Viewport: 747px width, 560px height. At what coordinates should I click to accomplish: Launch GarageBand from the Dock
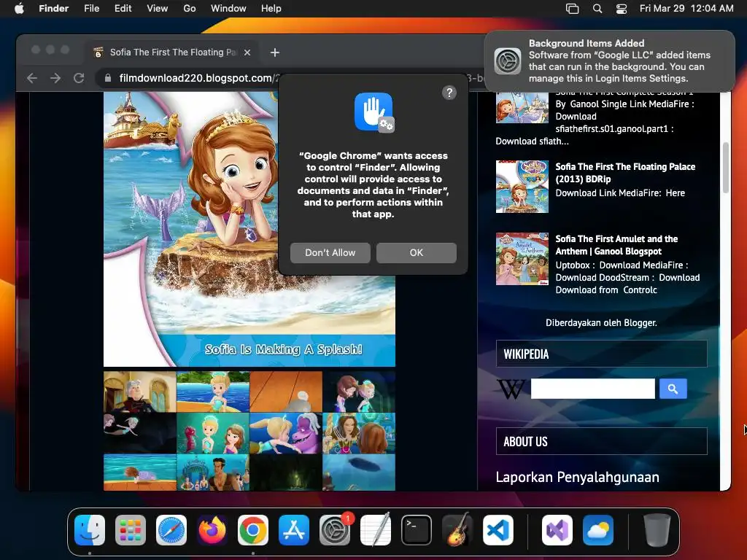click(457, 529)
